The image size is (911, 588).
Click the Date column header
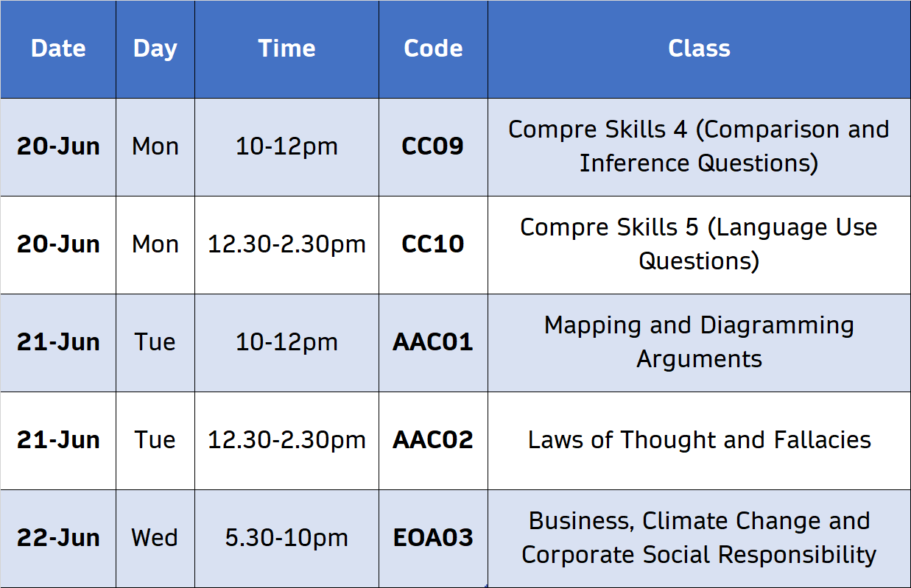click(58, 49)
